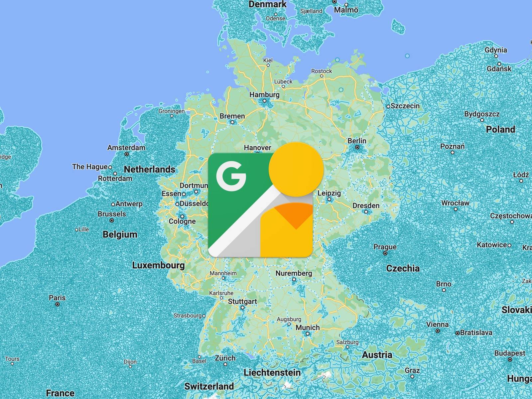The width and height of the screenshot is (532, 399).
Task: Select the Netherlands country label
Action: point(149,169)
